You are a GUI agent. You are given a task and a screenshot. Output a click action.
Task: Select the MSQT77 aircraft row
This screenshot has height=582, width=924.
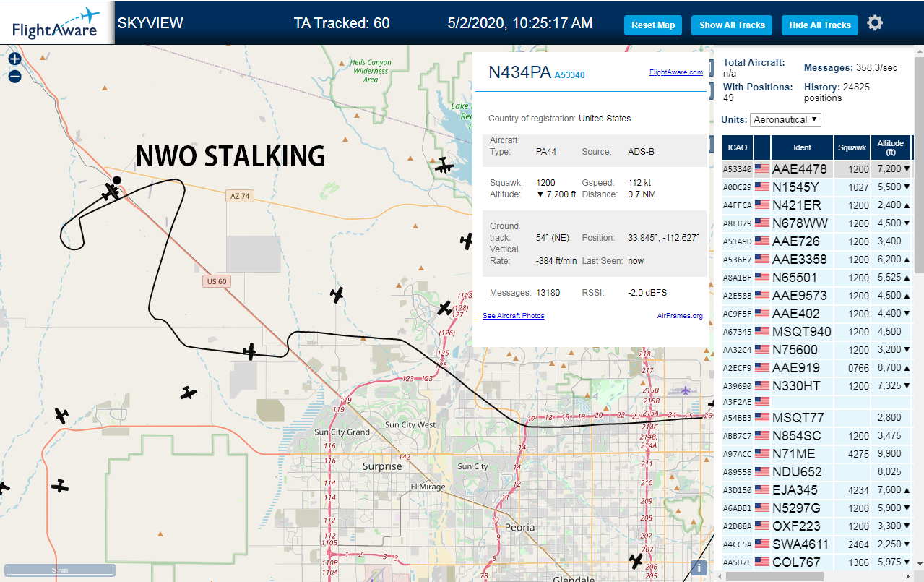click(816, 418)
